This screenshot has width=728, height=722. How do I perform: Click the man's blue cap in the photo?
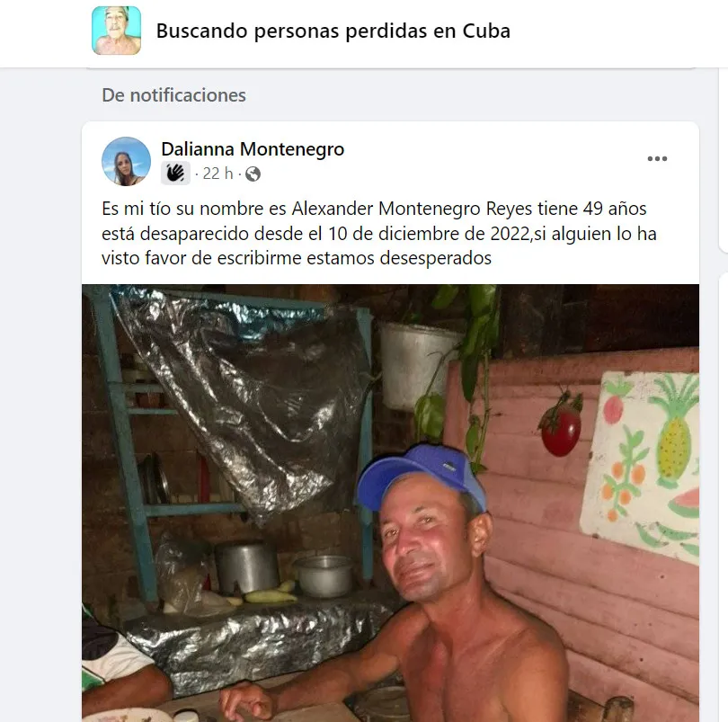point(422,477)
